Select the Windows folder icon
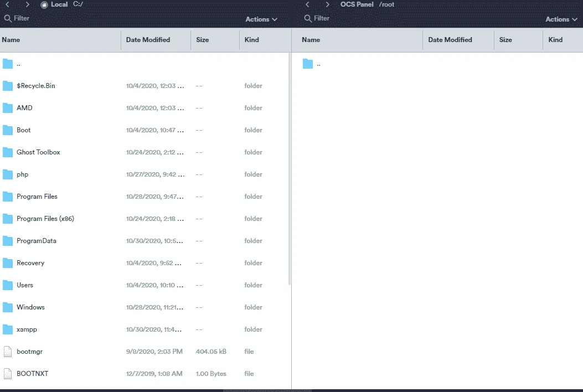 tap(8, 308)
